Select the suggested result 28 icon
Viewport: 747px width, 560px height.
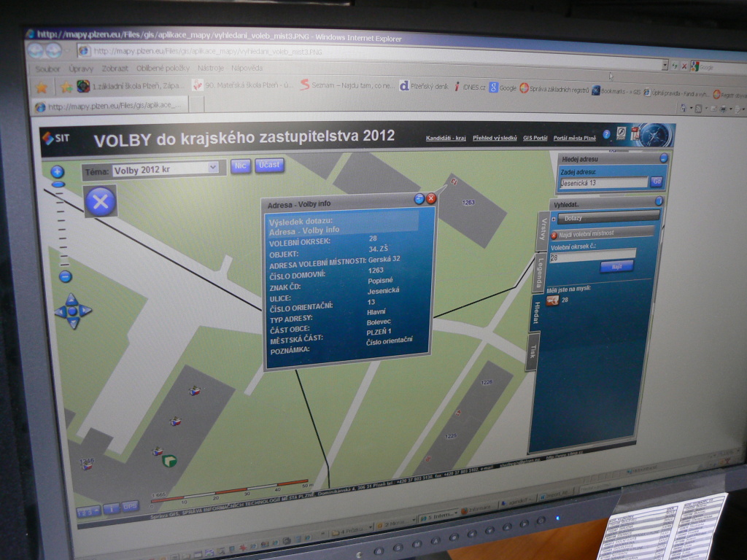pos(552,300)
